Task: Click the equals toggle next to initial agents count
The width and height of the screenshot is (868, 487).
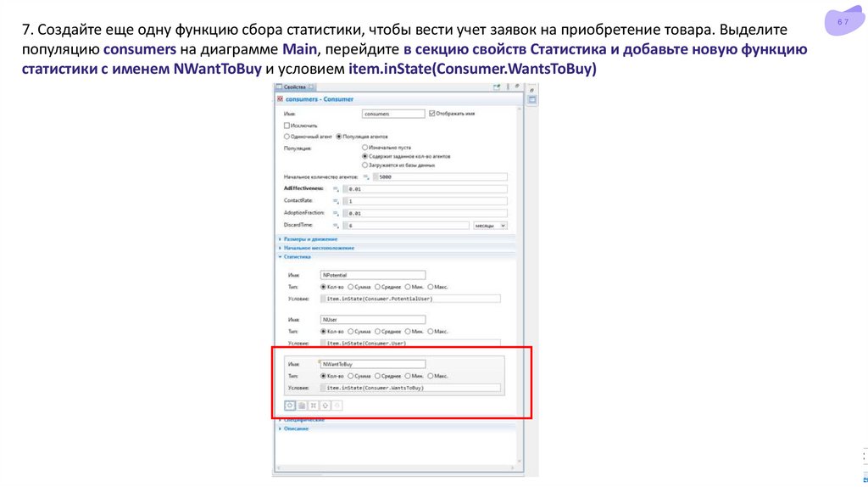Action: coord(366,177)
